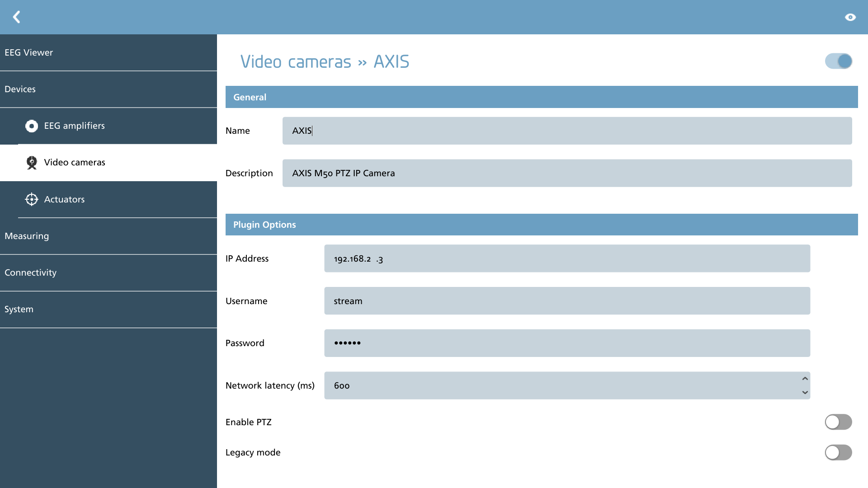The image size is (868, 488).
Task: Click the Video cameras webcam icon
Action: point(32,163)
